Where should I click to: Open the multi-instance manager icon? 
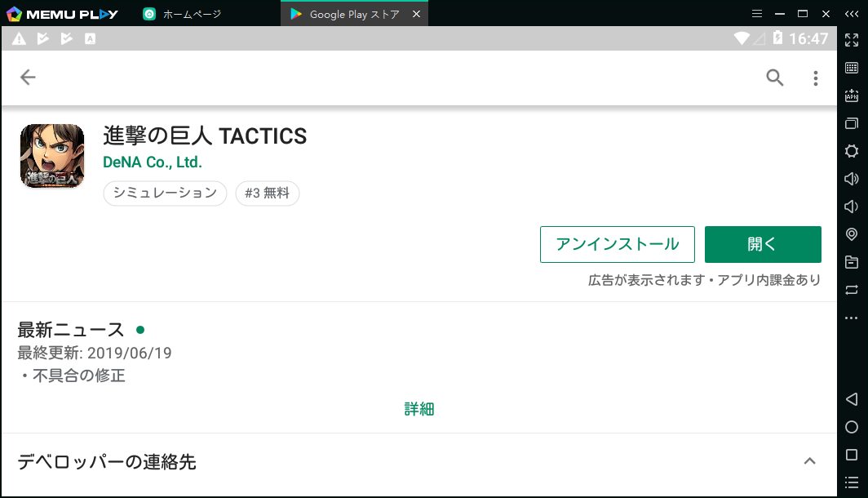(x=852, y=123)
